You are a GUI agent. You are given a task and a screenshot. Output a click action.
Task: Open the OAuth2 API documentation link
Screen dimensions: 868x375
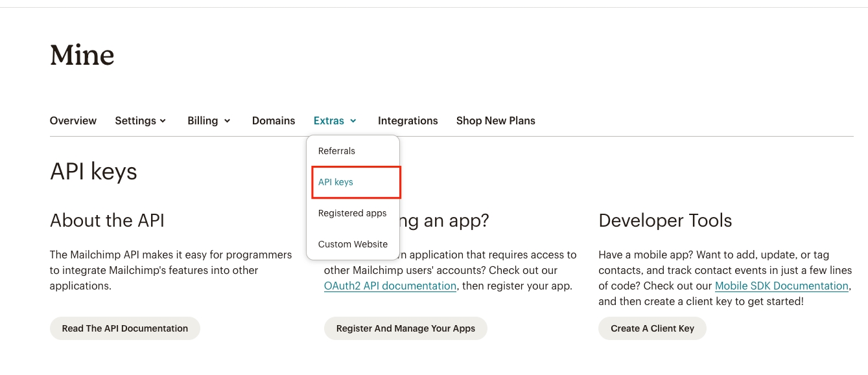(390, 286)
